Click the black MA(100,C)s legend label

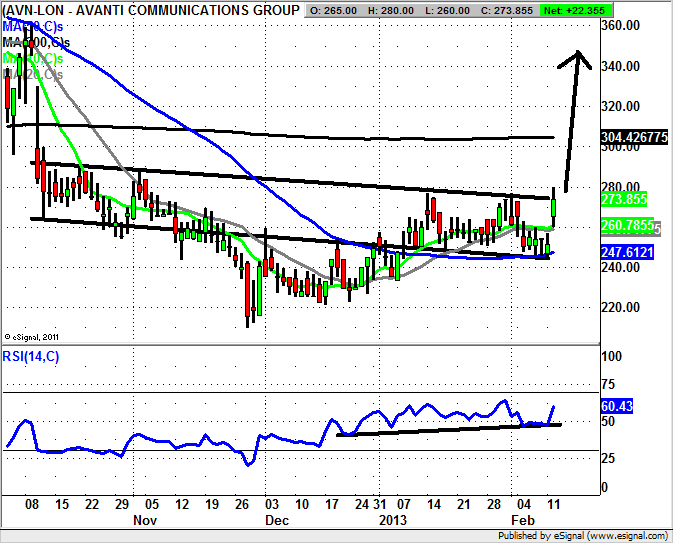36,42
